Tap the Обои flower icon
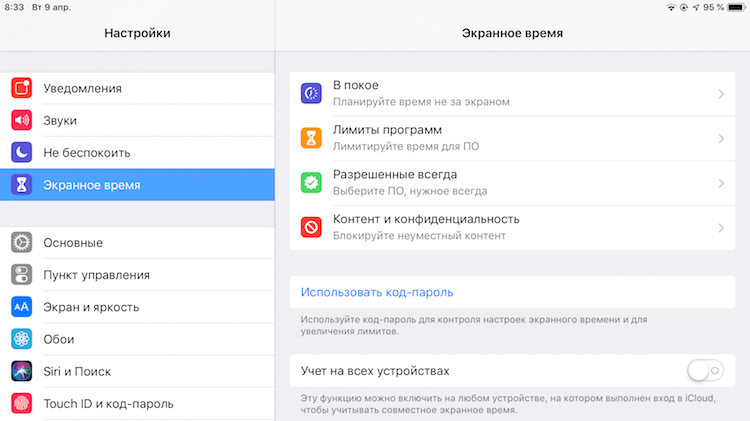 click(22, 339)
